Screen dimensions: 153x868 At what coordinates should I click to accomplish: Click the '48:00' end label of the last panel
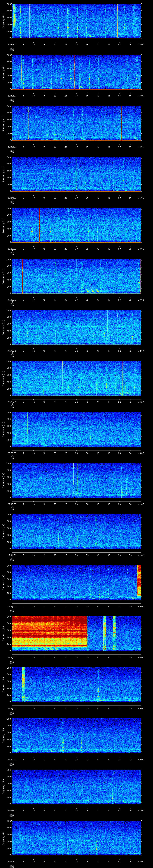[141, 861]
